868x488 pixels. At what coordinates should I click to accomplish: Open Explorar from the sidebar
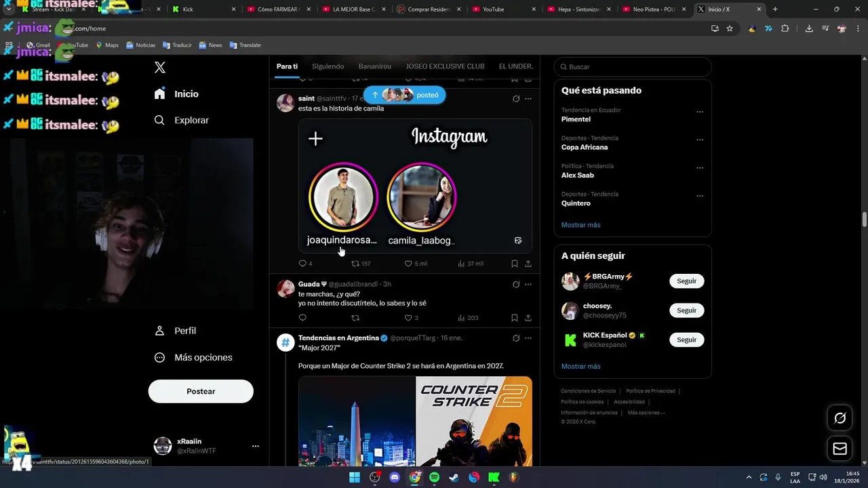point(182,120)
